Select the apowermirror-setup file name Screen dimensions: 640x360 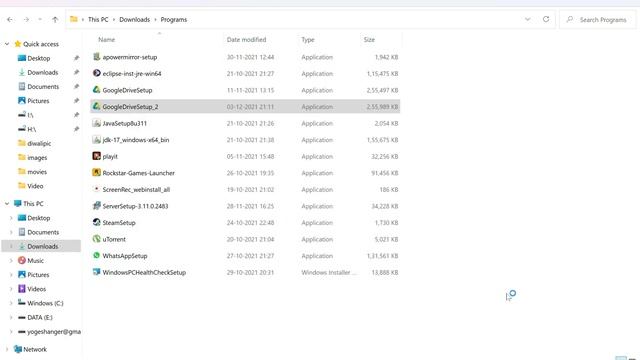(x=130, y=57)
